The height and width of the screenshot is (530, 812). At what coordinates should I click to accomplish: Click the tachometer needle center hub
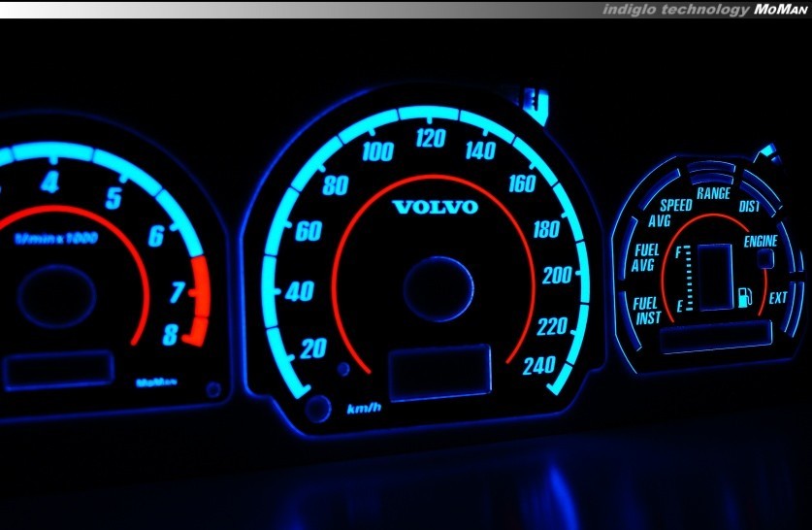click(x=56, y=296)
